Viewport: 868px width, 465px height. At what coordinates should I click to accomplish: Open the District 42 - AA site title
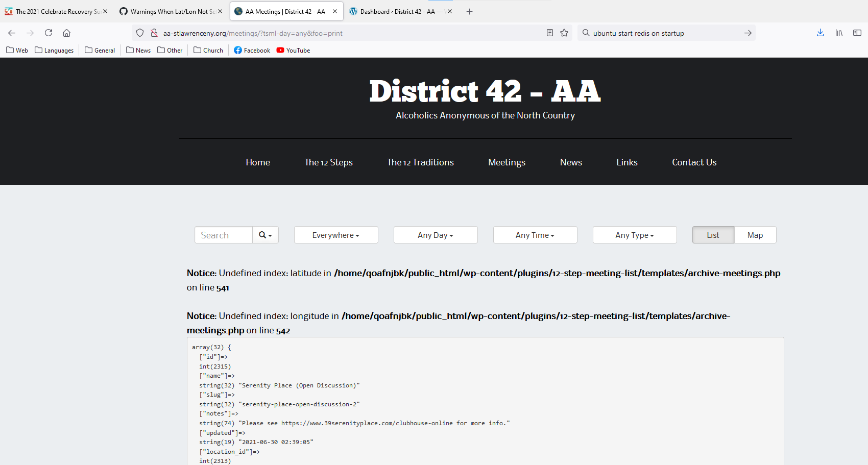(x=485, y=91)
